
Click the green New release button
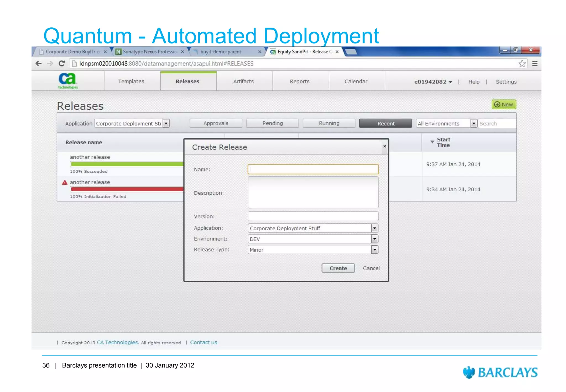504,104
